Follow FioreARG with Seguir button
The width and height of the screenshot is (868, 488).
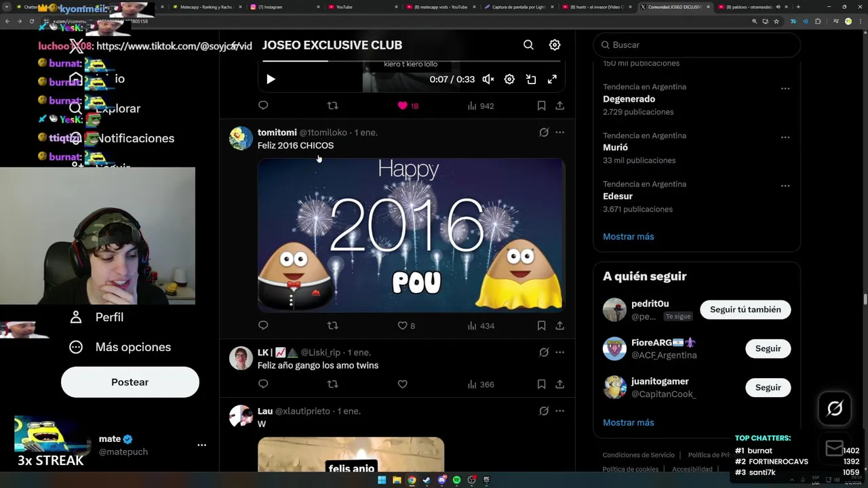(768, 348)
